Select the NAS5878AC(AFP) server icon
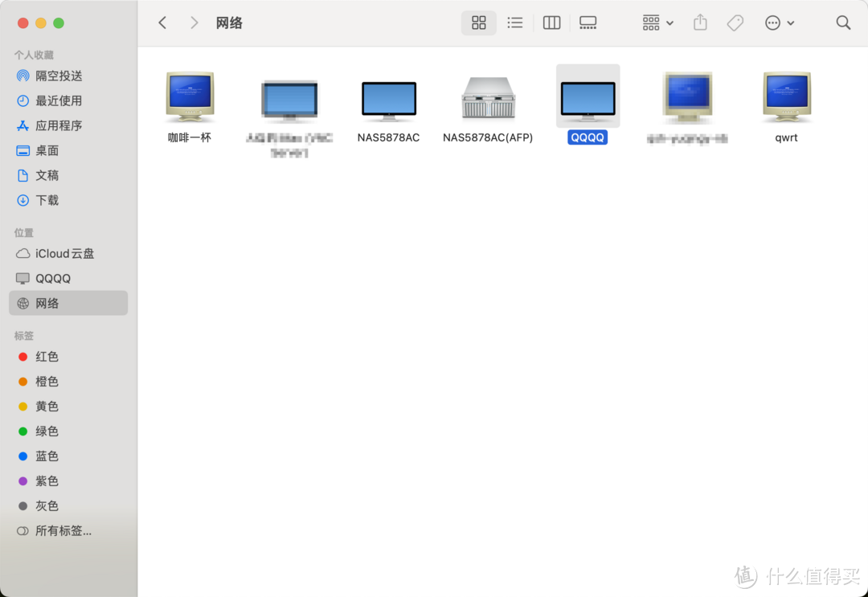868x597 pixels. click(489, 98)
